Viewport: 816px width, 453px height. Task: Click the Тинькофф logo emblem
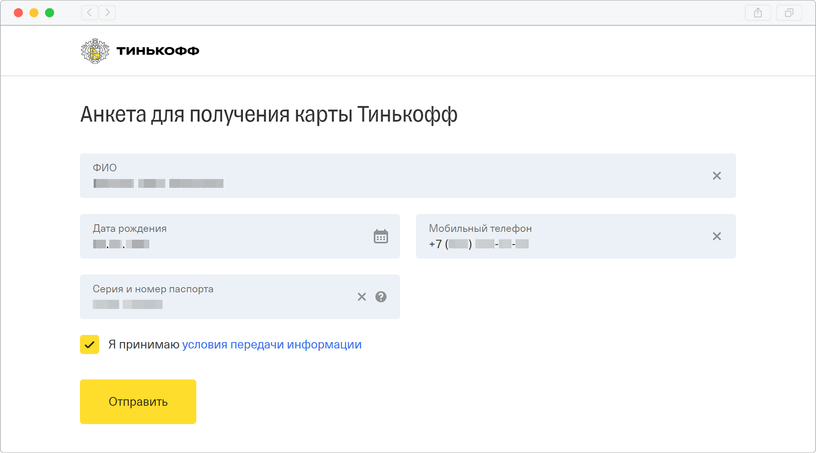(x=95, y=51)
